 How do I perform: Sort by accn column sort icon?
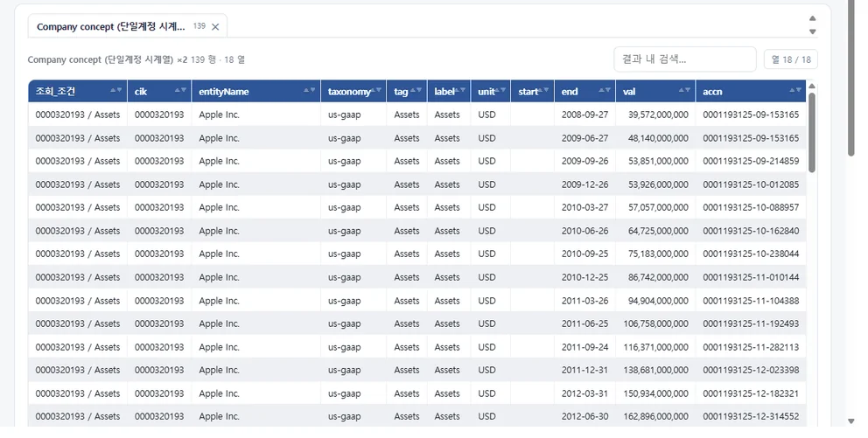click(795, 90)
